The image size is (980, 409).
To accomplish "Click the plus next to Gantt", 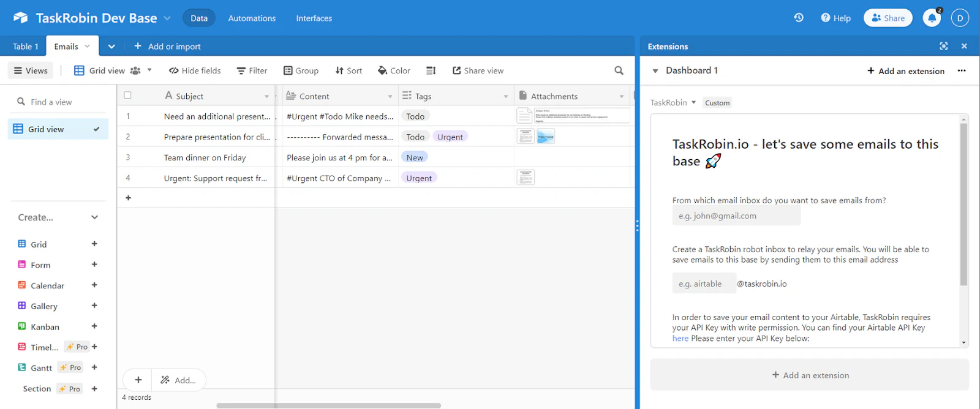I will 94,367.
